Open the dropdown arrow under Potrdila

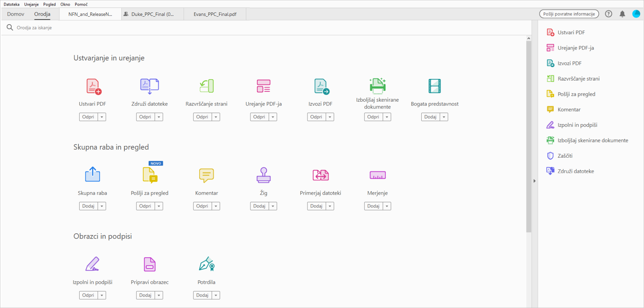[216, 295]
